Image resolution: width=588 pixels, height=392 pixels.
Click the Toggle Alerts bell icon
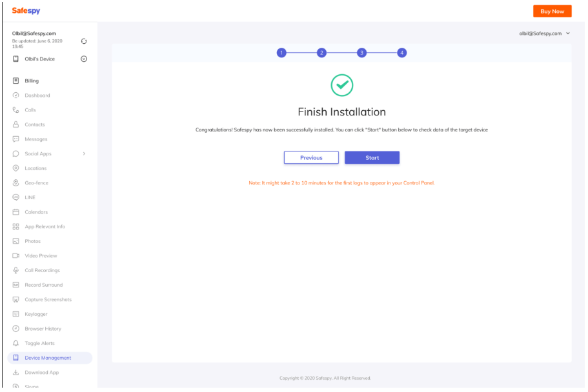point(15,343)
